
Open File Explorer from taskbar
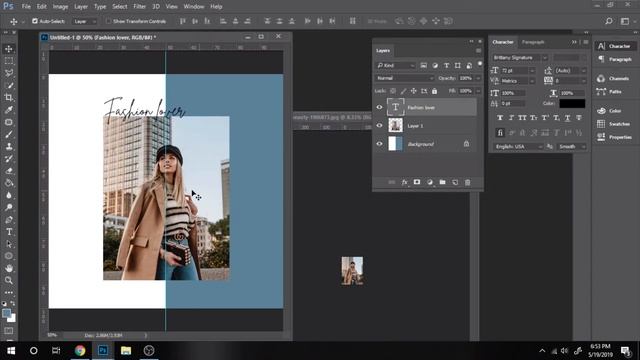point(126,351)
